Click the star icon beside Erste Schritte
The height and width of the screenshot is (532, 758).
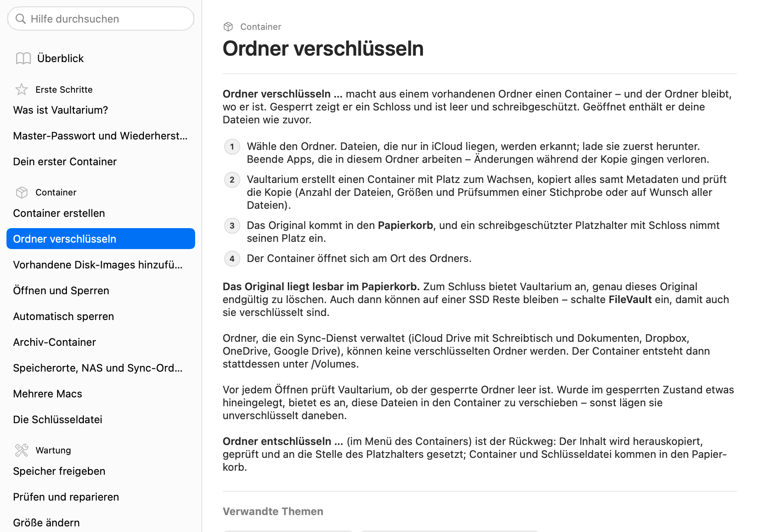[21, 89]
